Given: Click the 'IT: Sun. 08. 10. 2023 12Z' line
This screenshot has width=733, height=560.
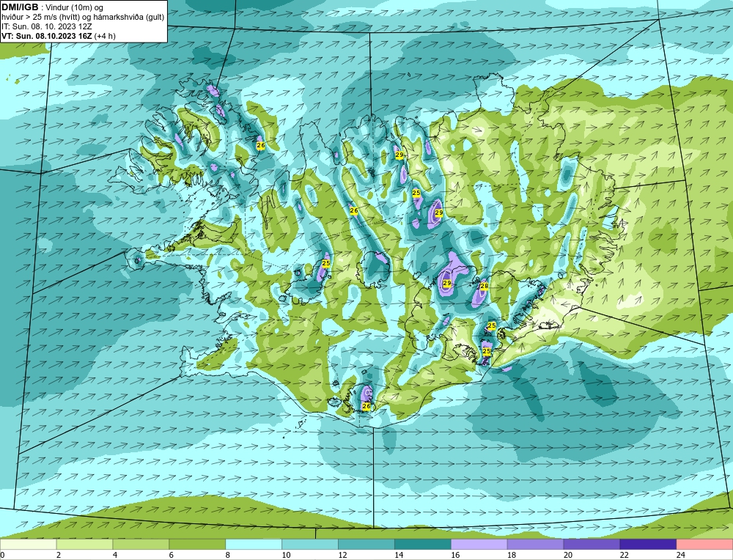Looking at the screenshot, I should [x=46, y=26].
